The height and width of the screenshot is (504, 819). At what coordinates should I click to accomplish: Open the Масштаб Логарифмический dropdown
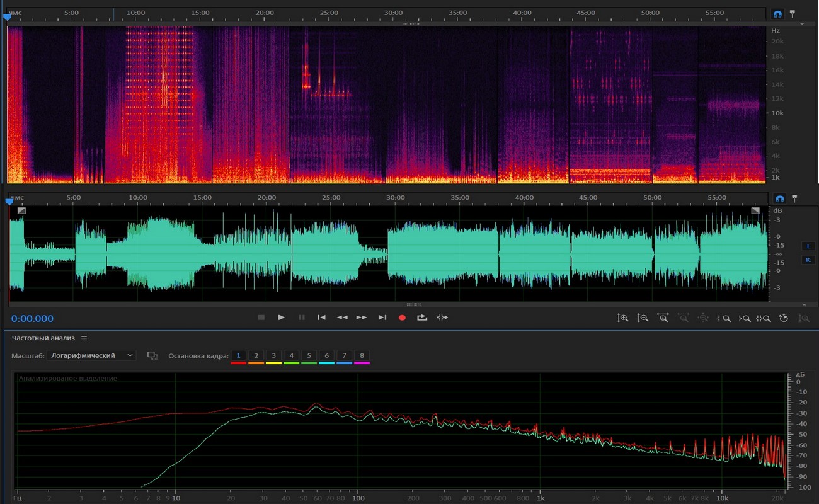point(92,355)
